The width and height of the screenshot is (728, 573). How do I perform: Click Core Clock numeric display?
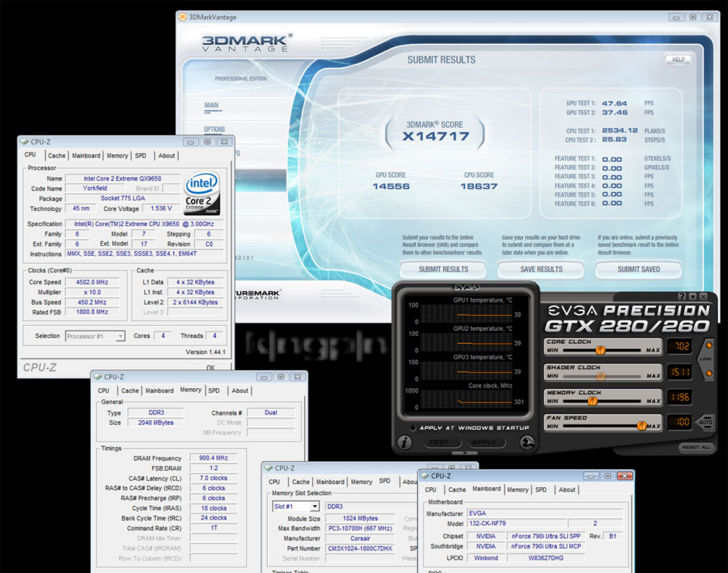[x=680, y=346]
